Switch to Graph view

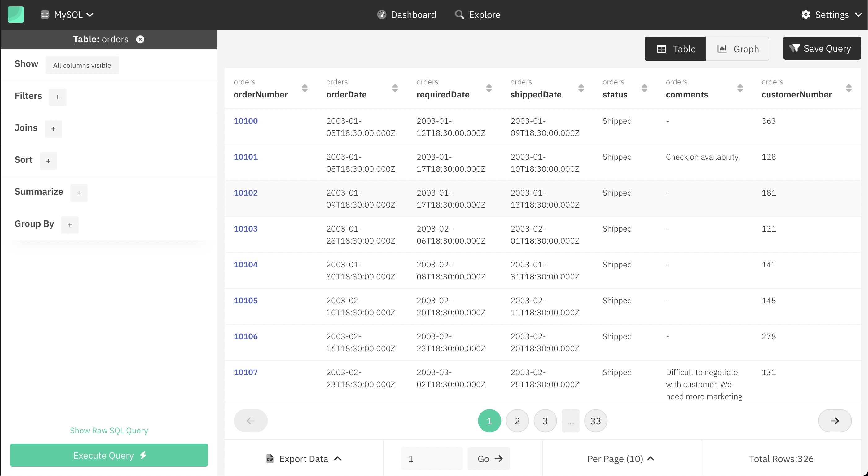tap(737, 49)
